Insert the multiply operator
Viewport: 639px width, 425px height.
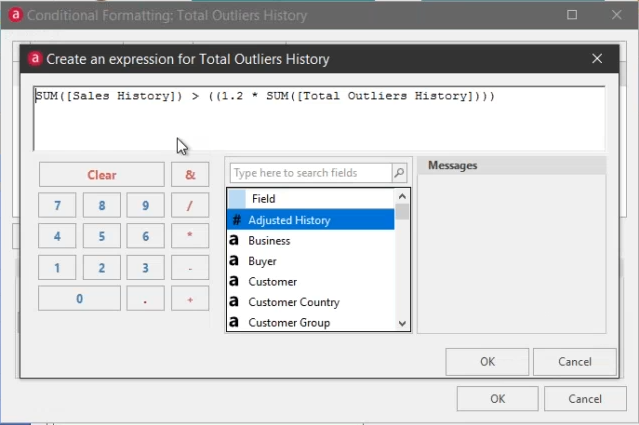pyautogui.click(x=190, y=236)
